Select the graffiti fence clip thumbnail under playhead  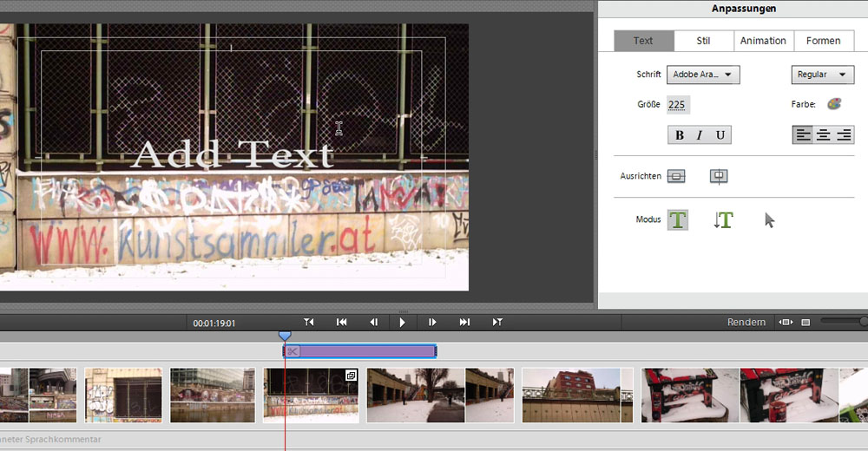point(311,395)
